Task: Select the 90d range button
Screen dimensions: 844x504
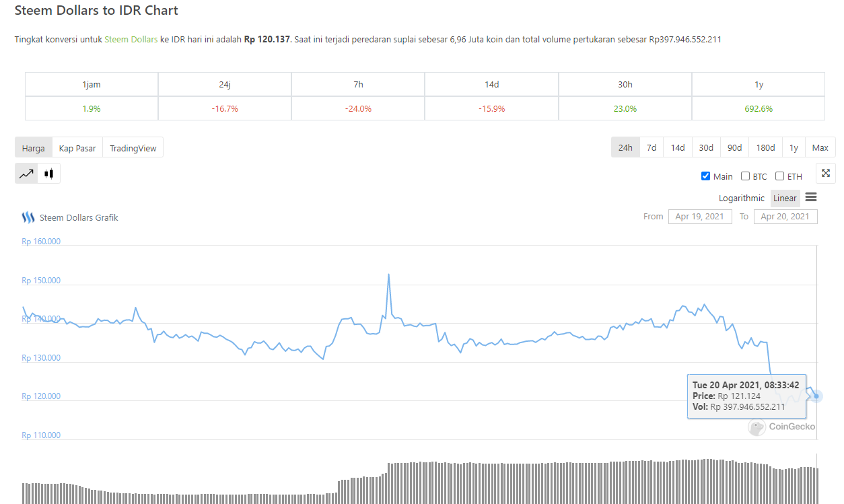Action: (734, 147)
